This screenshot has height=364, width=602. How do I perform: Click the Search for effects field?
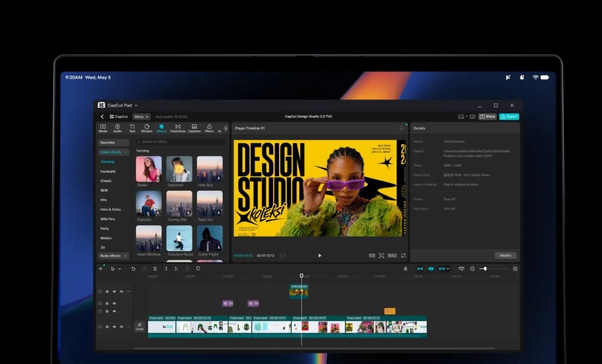pos(181,142)
